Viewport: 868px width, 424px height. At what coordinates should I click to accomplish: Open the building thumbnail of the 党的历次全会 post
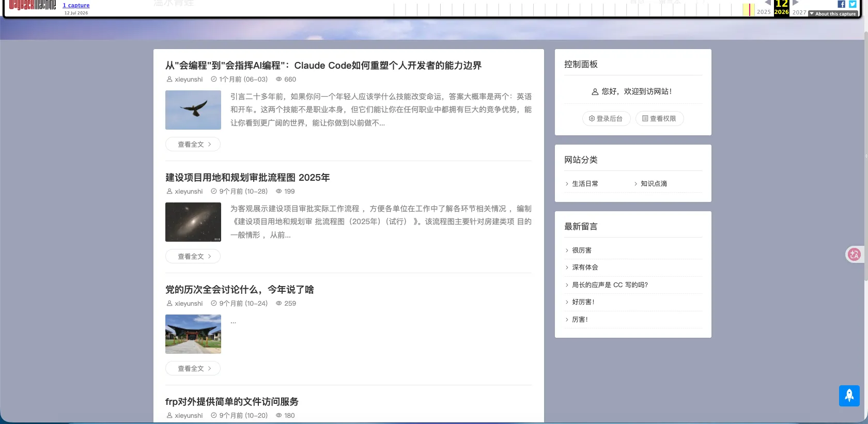[193, 334]
